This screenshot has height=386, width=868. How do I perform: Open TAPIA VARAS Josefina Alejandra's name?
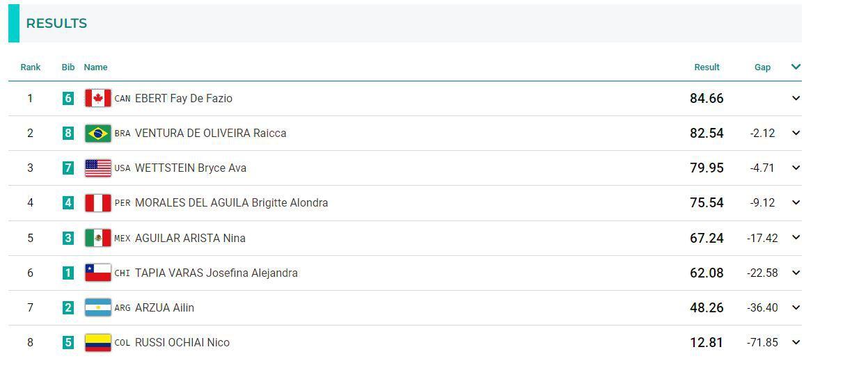point(216,273)
